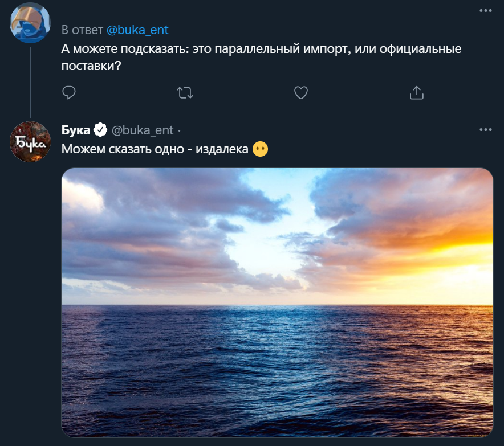Image resolution: width=504 pixels, height=446 pixels.
Task: Open more options for the top tweet
Action: click(x=485, y=11)
